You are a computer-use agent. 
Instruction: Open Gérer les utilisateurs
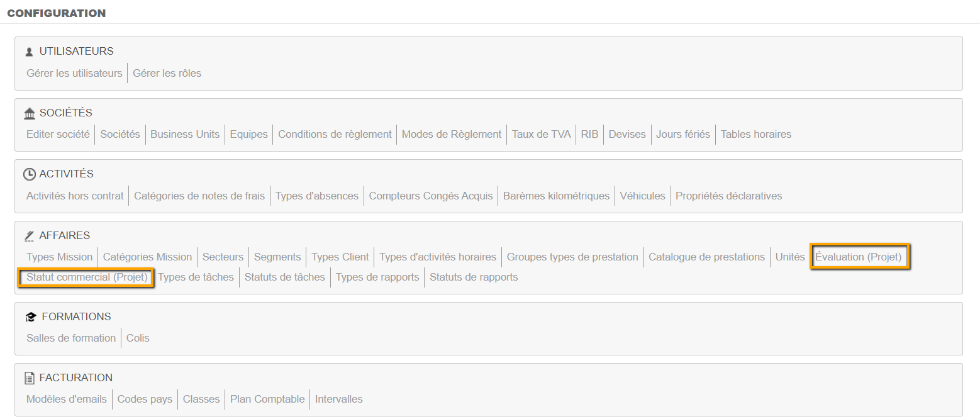pyautogui.click(x=74, y=73)
